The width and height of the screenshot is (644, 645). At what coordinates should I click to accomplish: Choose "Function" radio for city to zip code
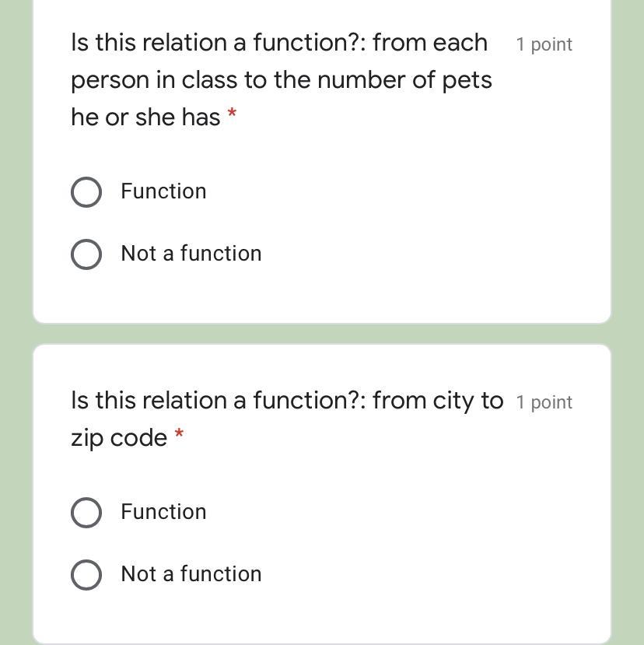86,513
